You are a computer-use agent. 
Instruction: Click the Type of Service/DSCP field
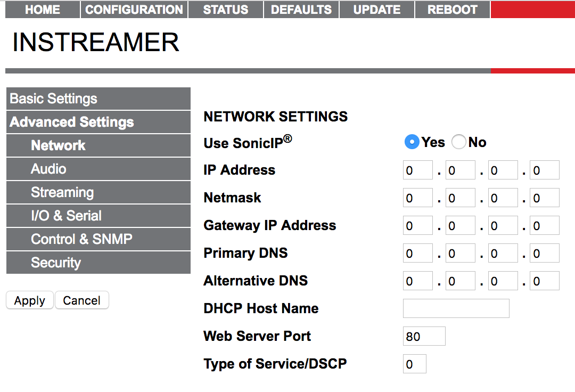[414, 364]
